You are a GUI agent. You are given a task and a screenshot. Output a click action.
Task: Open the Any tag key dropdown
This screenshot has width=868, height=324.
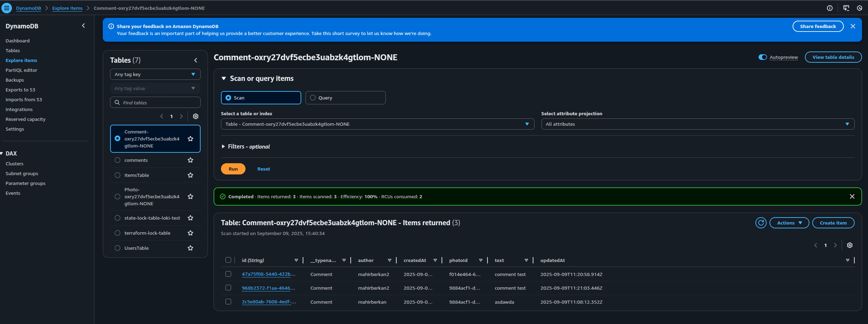155,74
